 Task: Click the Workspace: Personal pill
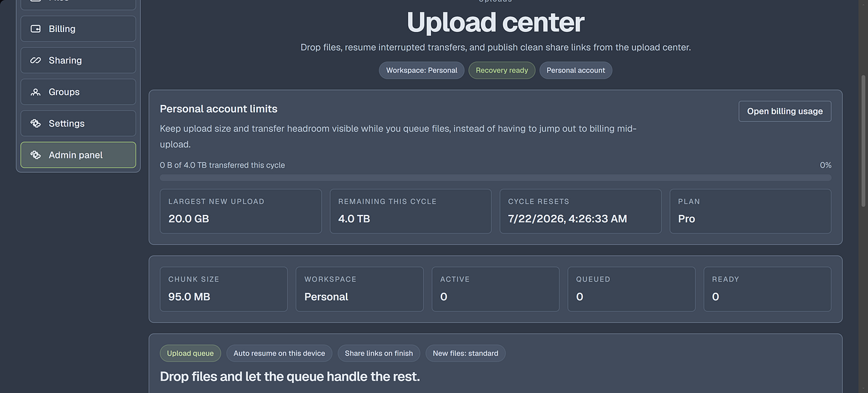(422, 70)
